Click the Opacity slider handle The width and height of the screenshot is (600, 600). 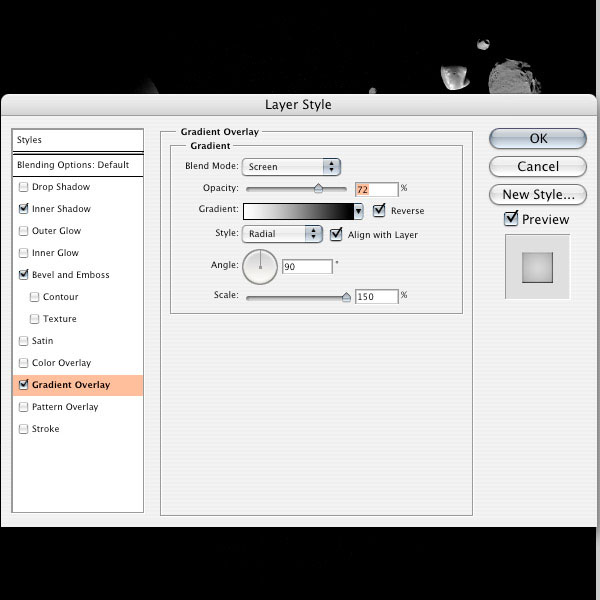point(318,188)
